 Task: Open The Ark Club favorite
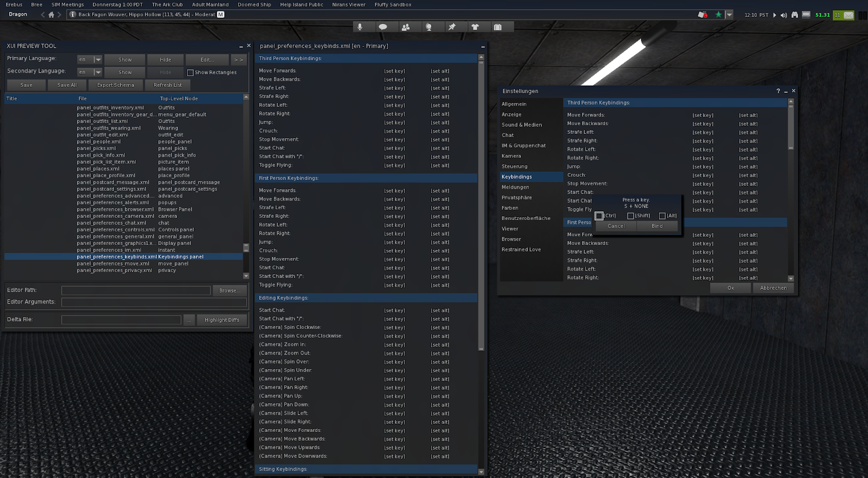click(x=167, y=4)
